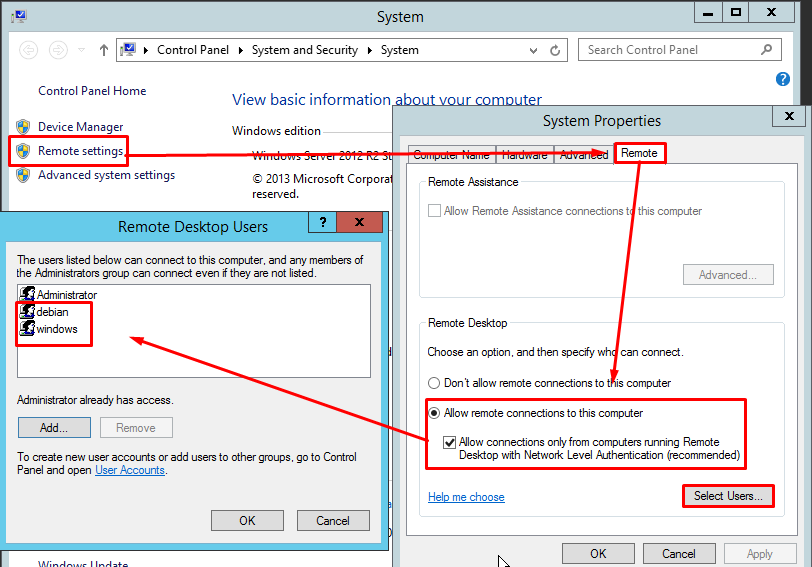Maximize the System window

click(x=735, y=12)
